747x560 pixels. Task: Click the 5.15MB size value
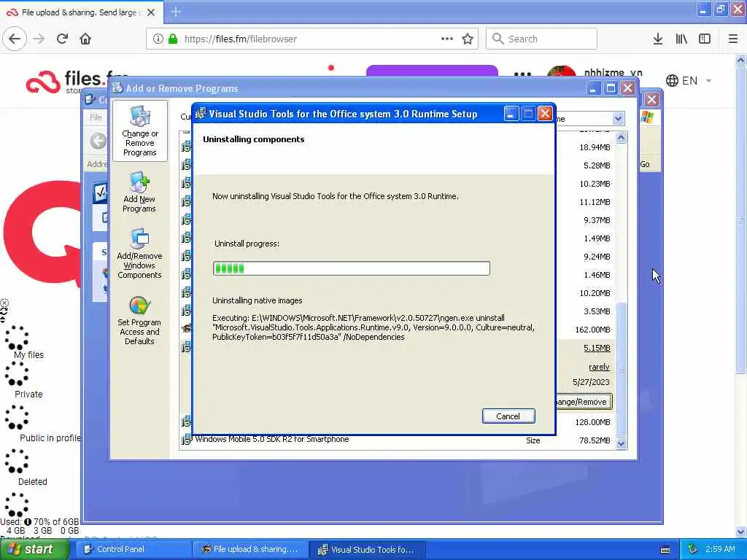coord(597,348)
